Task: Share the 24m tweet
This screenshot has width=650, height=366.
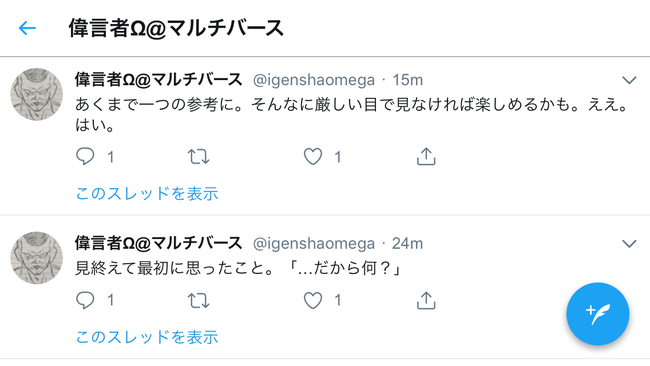Action: [426, 300]
